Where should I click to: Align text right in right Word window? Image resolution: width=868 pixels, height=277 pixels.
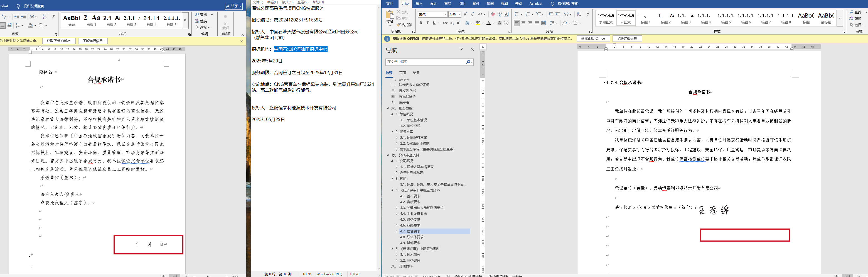pos(530,23)
